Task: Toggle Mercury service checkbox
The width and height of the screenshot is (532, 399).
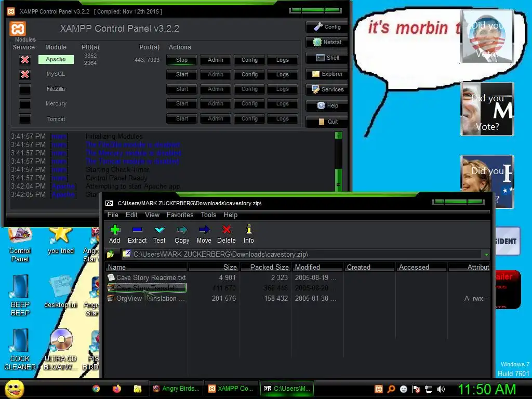Action: tap(25, 104)
